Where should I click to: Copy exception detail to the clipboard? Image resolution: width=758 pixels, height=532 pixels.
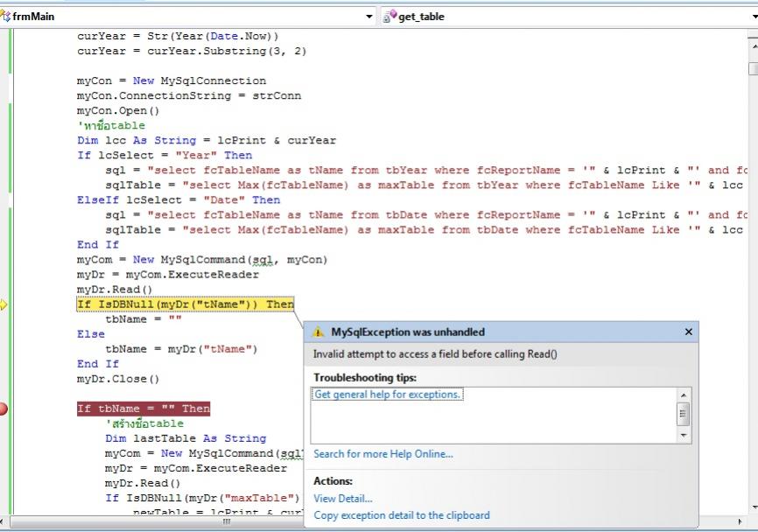coord(402,515)
